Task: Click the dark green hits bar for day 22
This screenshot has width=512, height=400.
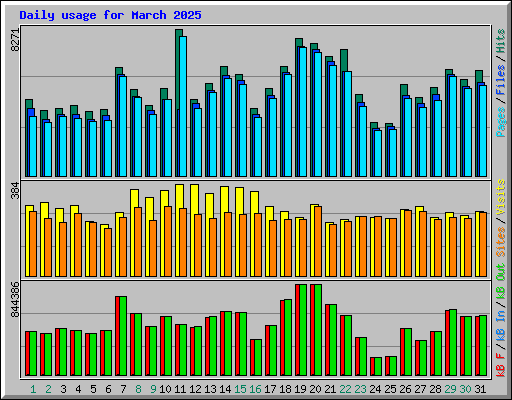Action: [x=344, y=60]
